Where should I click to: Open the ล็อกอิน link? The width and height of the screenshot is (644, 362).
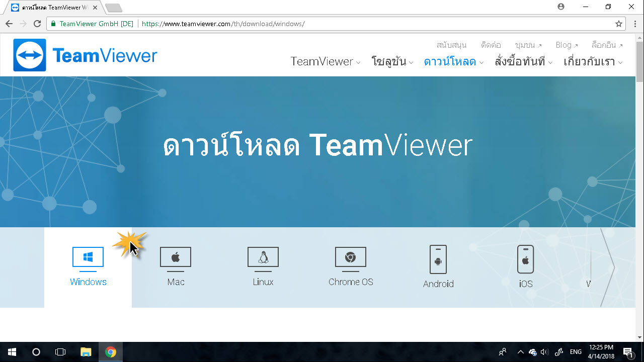(607, 45)
